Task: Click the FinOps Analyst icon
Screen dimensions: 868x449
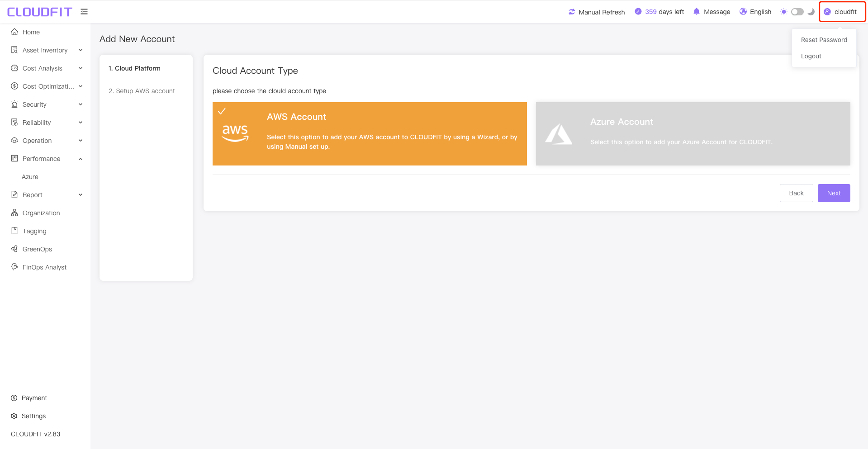Action: click(x=14, y=267)
